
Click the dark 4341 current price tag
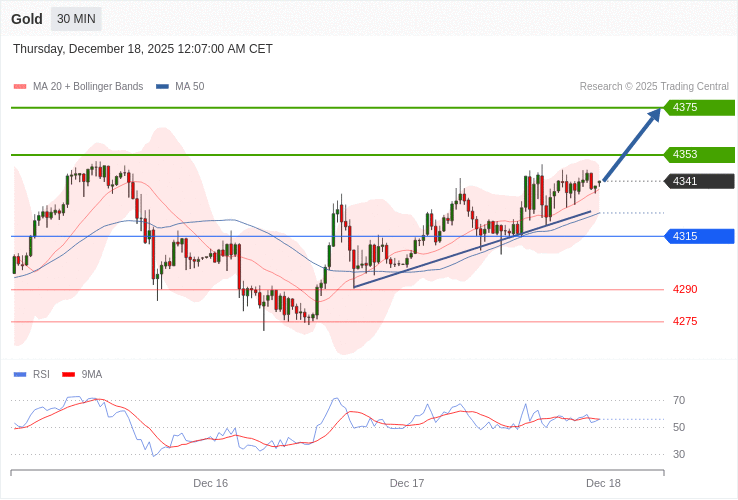pos(699,182)
